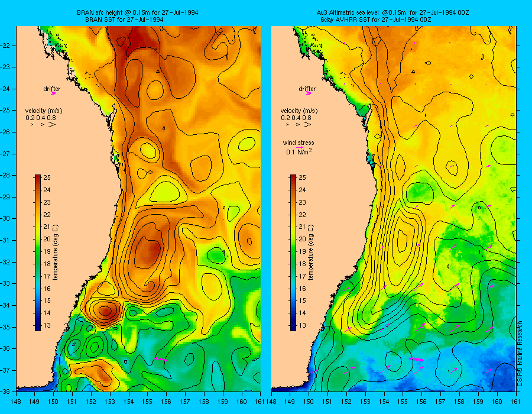Click 'velocity (m/s)' label in AVHRR panel
Screen dimensions: 532x414
[x=299, y=111]
